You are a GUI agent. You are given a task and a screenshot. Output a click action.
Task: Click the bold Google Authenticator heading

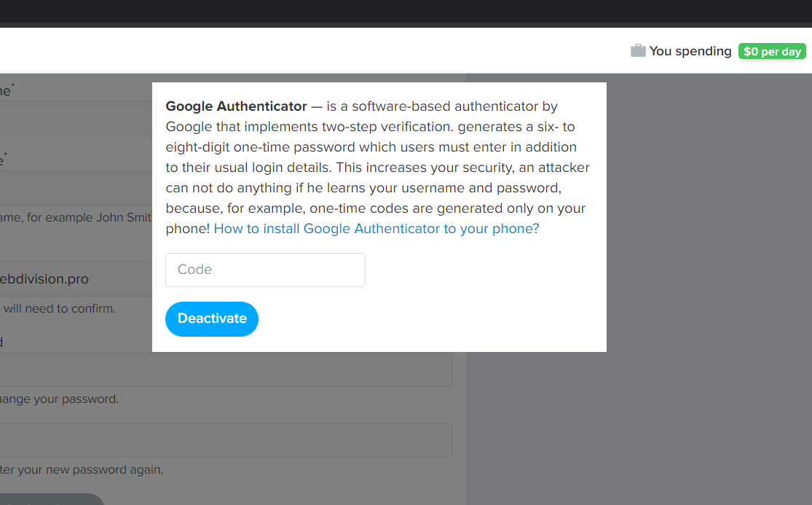[236, 106]
